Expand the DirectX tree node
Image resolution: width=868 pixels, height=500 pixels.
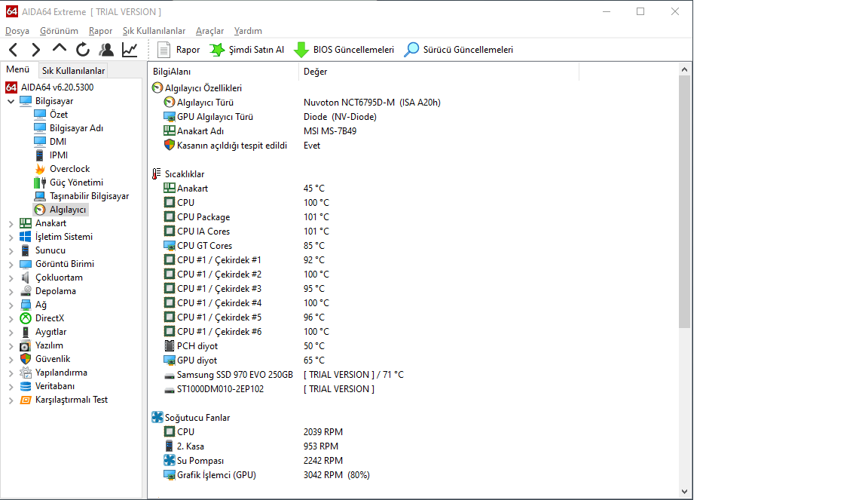[11, 319]
